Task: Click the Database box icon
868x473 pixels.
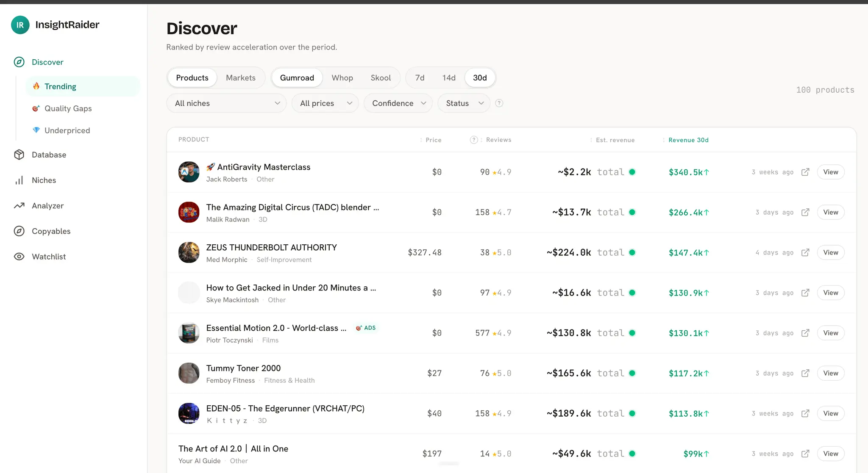Action: 19,155
